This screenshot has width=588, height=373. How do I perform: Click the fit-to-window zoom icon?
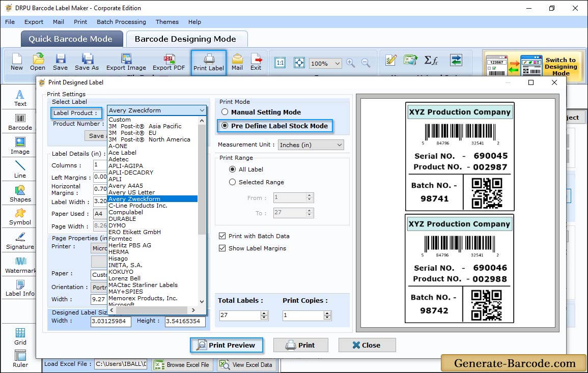[299, 63]
